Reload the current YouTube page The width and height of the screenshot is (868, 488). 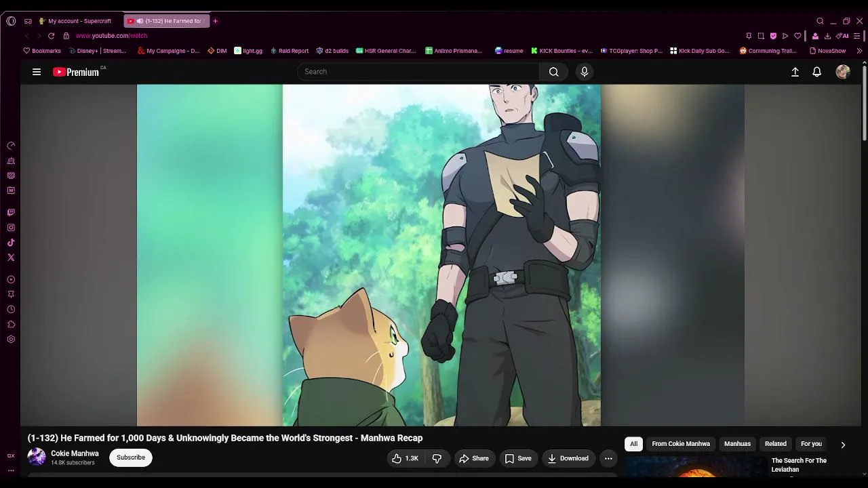51,36
